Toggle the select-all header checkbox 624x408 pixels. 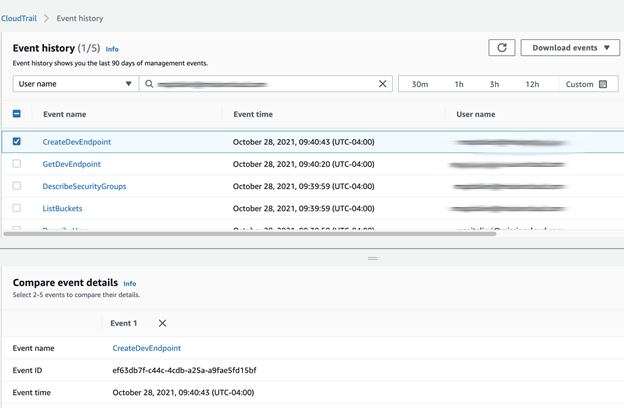click(17, 114)
